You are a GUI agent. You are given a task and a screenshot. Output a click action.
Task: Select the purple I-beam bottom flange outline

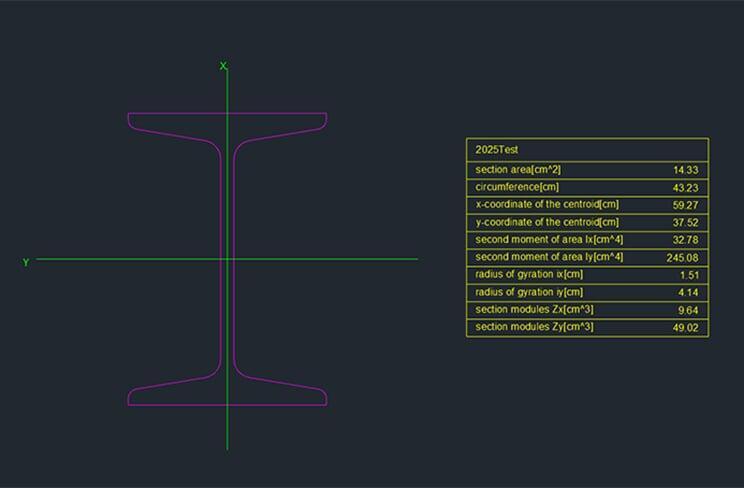pyautogui.click(x=227, y=405)
